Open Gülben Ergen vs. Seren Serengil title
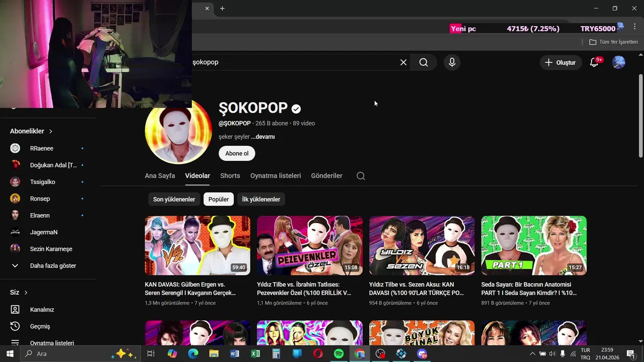The height and width of the screenshot is (362, 644). pyautogui.click(x=191, y=289)
